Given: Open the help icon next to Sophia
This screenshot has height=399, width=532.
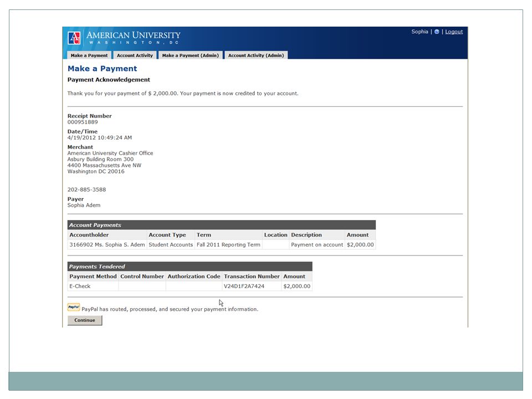Looking at the screenshot, I should pos(437,32).
